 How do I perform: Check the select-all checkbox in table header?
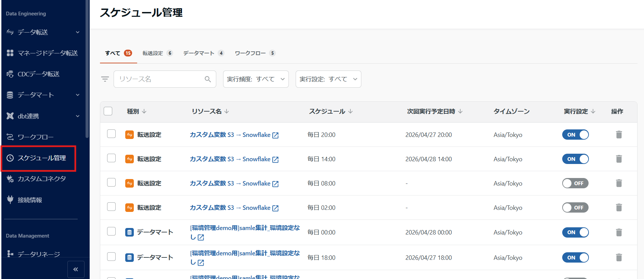click(x=108, y=111)
